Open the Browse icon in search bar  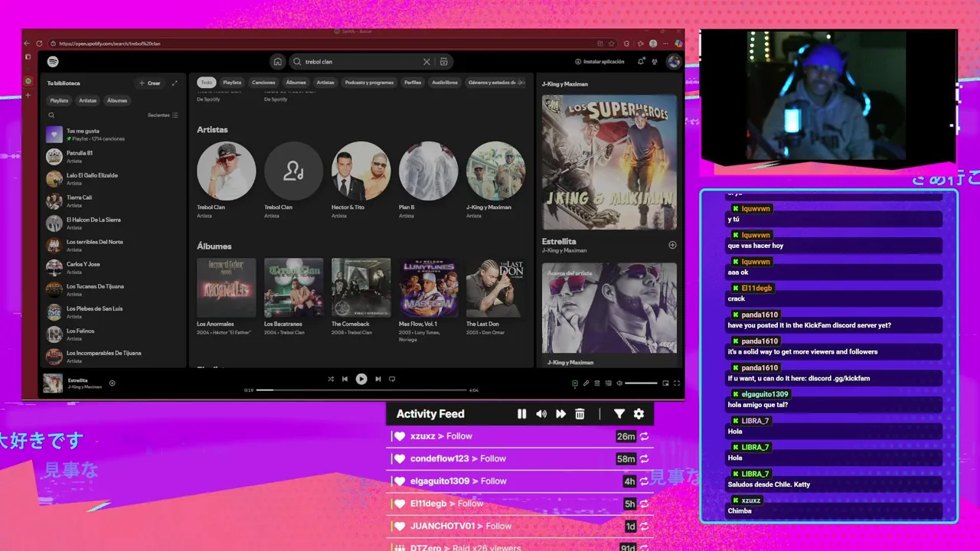point(443,61)
